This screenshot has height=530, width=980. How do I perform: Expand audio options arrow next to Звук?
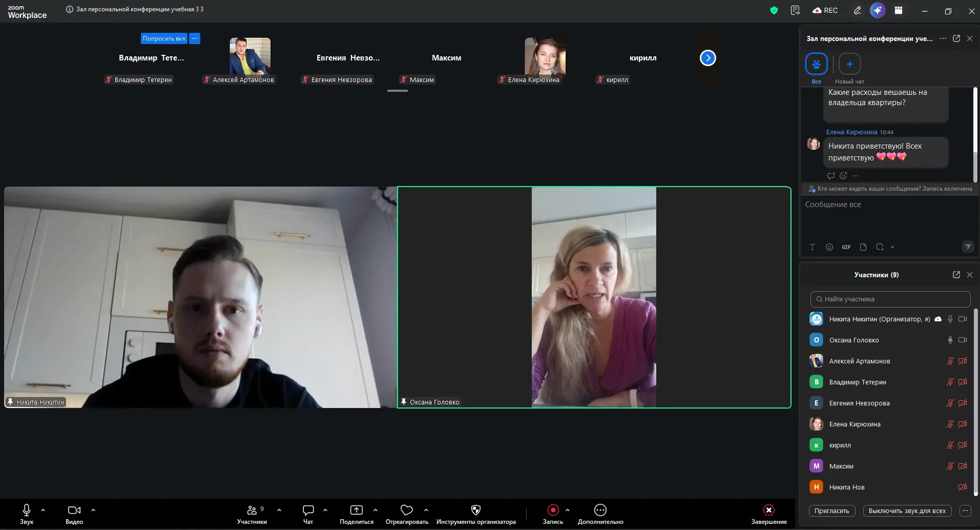(x=43, y=510)
